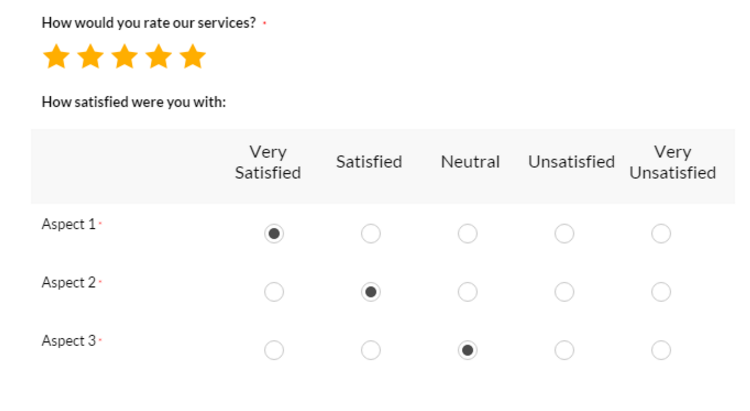Image resolution: width=750 pixels, height=411 pixels.
Task: Click the Neutral option for Aspect 3
Action: (x=467, y=350)
